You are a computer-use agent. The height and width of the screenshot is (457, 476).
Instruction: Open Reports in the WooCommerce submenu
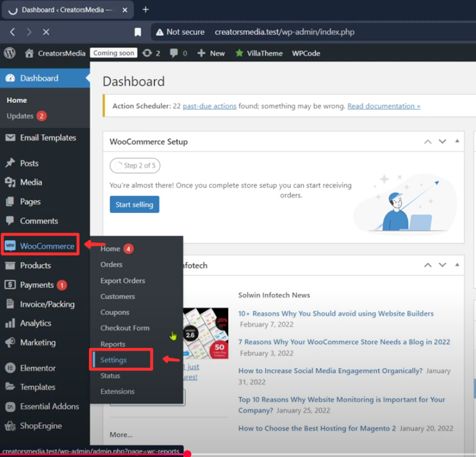(113, 344)
